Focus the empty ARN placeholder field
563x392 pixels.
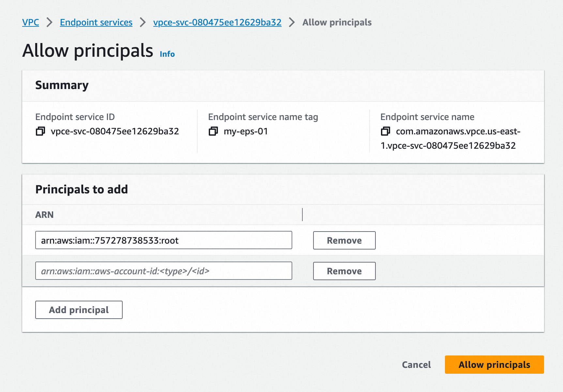(x=163, y=271)
